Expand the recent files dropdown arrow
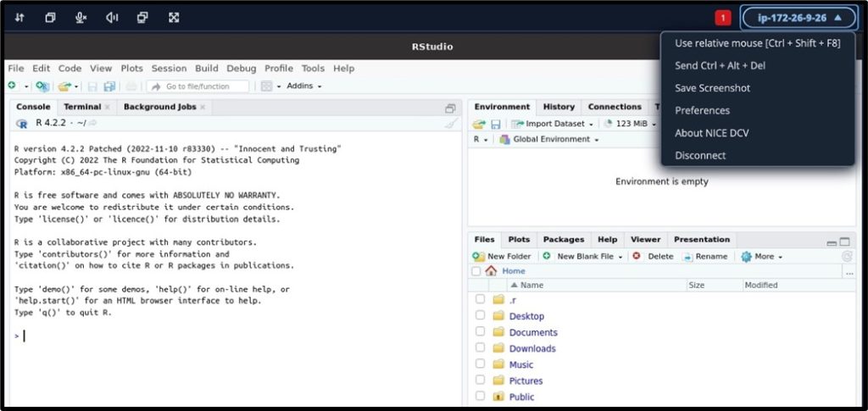This screenshot has width=868, height=411. pos(76,86)
